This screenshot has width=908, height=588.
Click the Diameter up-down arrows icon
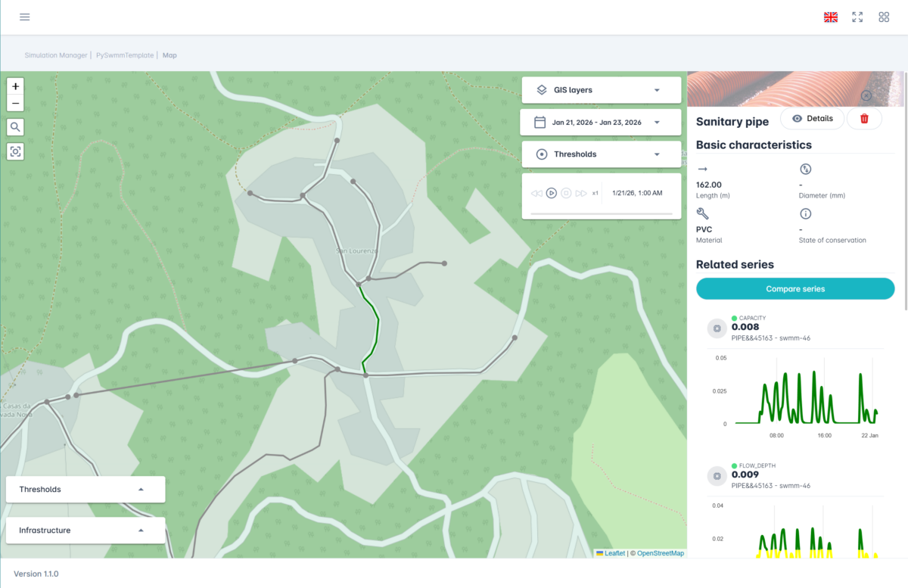806,170
